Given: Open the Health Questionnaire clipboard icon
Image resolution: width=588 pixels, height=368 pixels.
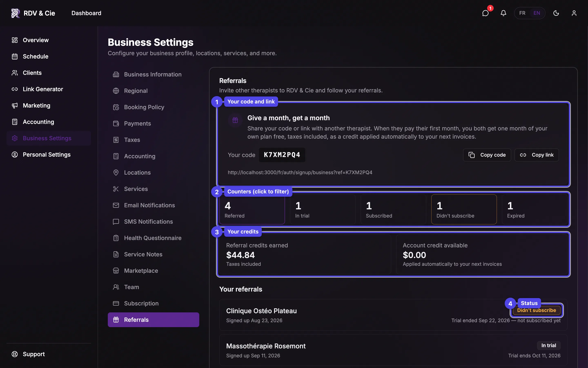Looking at the screenshot, I should [116, 238].
